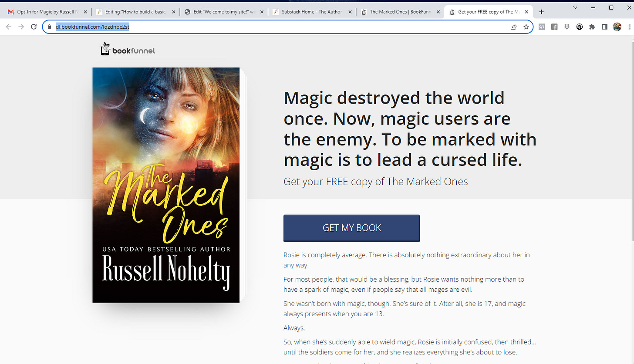Bookmark this page with the star icon

[526, 27]
